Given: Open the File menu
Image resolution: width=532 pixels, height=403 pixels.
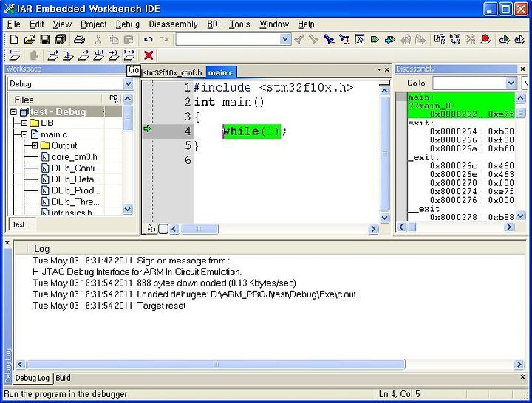Looking at the screenshot, I should point(13,24).
